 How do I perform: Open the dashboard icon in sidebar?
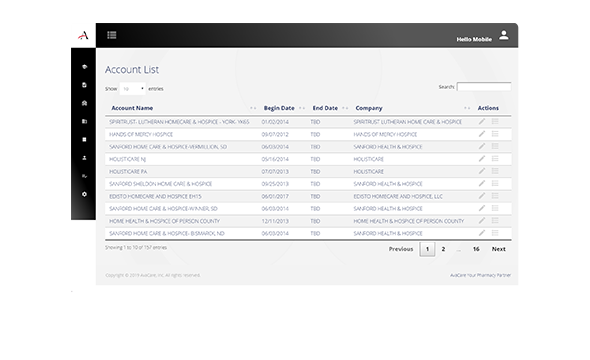coord(84,67)
